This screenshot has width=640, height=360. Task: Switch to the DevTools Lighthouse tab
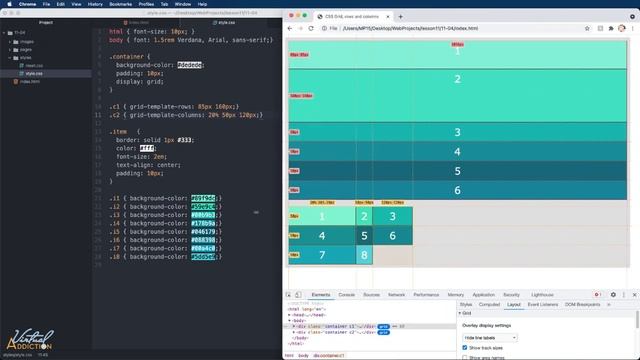pos(542,295)
